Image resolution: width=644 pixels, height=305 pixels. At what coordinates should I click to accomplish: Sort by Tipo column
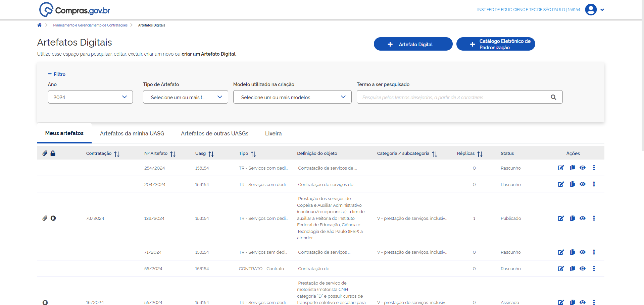pos(253,154)
